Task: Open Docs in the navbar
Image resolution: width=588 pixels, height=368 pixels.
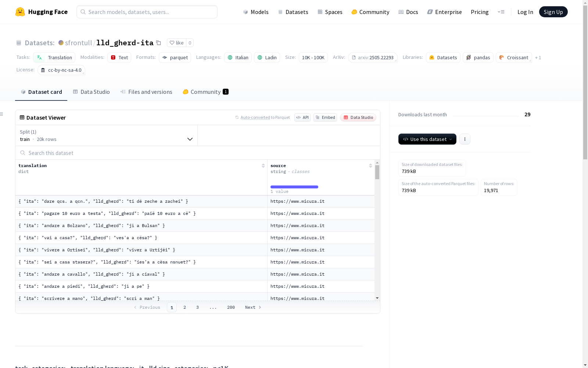Action: (408, 12)
